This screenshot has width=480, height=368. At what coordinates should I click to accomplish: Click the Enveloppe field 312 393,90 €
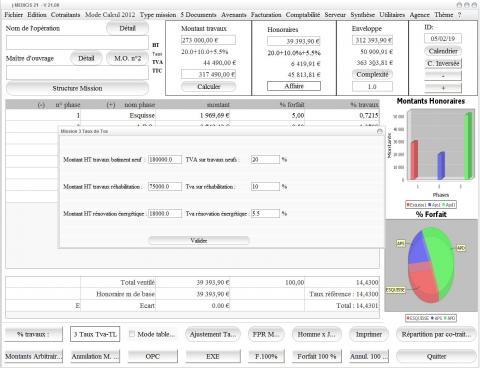point(372,40)
